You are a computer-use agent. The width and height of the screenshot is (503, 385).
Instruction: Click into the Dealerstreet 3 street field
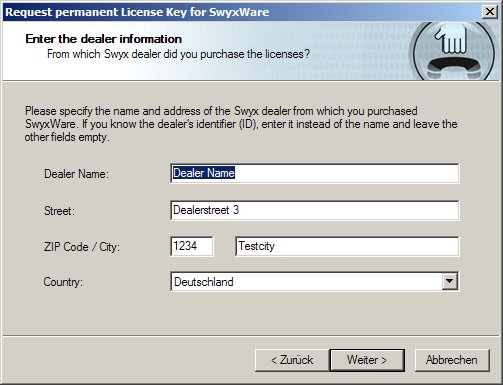(x=314, y=210)
